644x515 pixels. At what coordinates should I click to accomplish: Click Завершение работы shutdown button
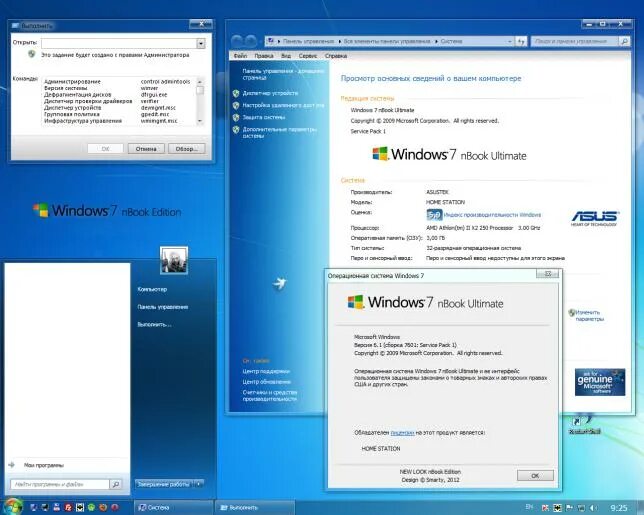tap(164, 484)
